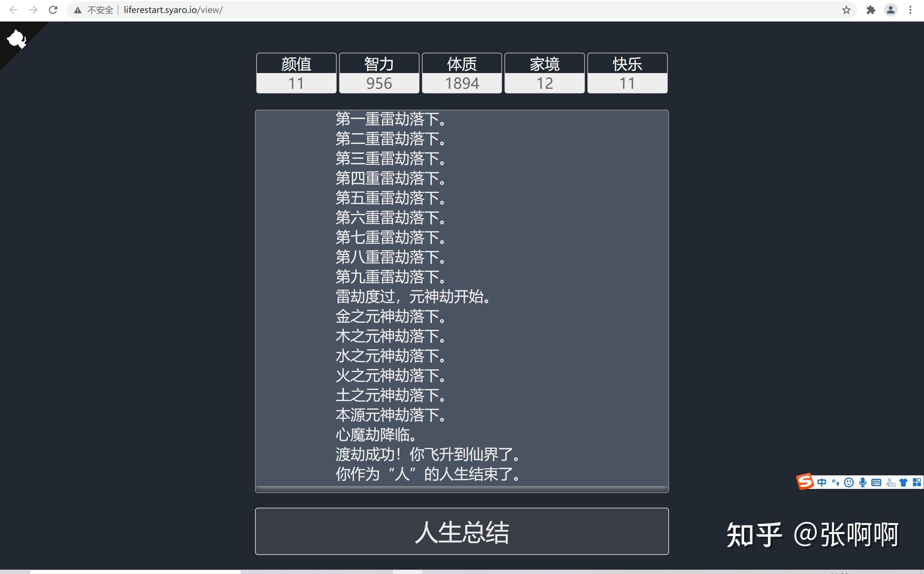
Task: Bookmark this page with the star
Action: click(x=845, y=10)
